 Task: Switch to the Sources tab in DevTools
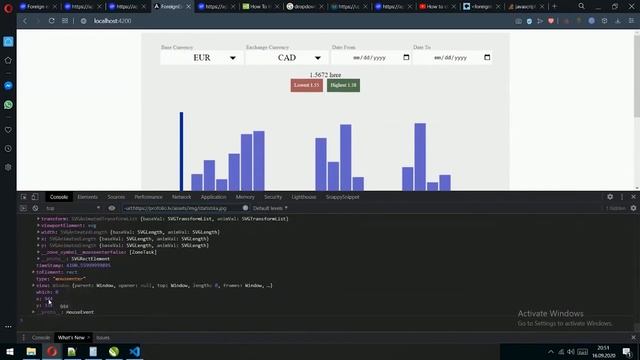tap(116, 197)
